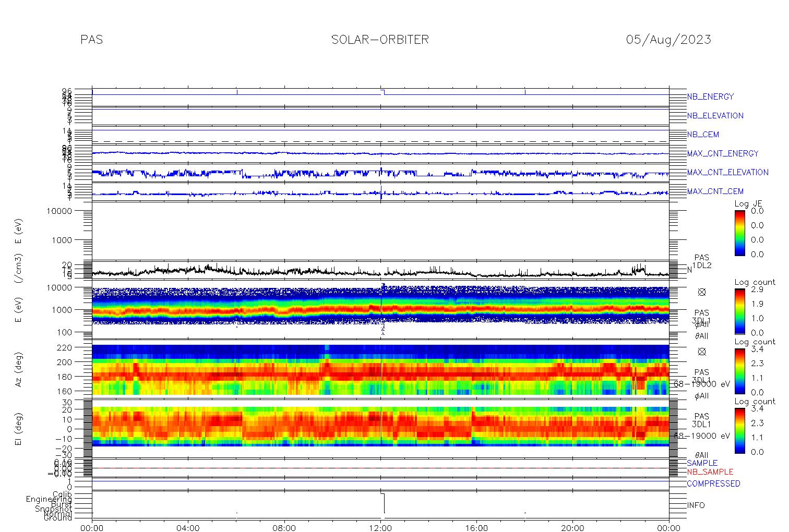Select the Log JE color bar
Image resolution: width=789 pixels, height=532 pixels.
click(x=740, y=233)
